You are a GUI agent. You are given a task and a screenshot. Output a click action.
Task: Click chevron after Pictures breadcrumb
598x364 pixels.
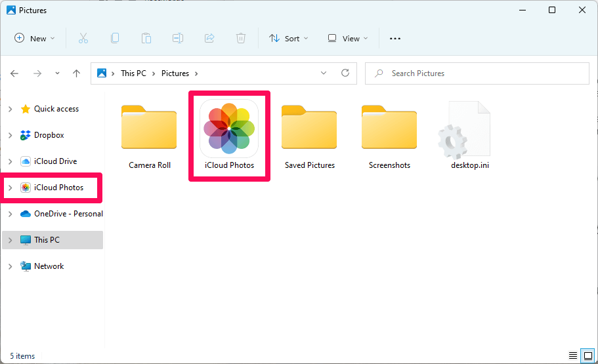coord(196,73)
